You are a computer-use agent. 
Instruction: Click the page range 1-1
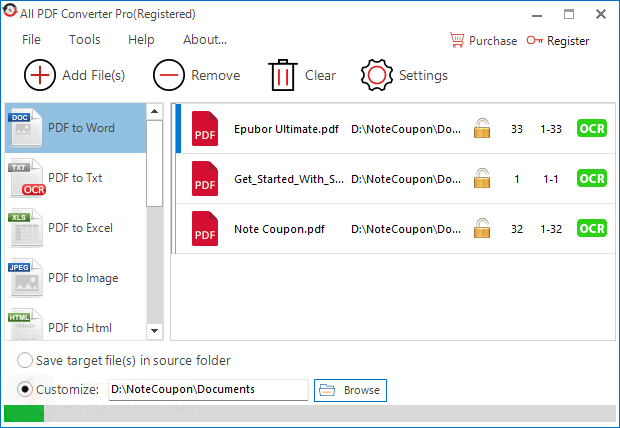click(x=551, y=179)
